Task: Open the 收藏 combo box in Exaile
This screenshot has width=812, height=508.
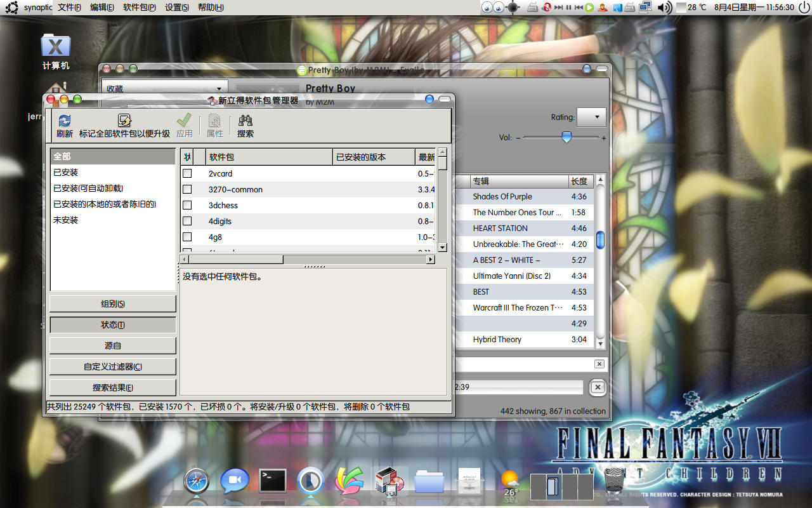Action: click(x=165, y=89)
